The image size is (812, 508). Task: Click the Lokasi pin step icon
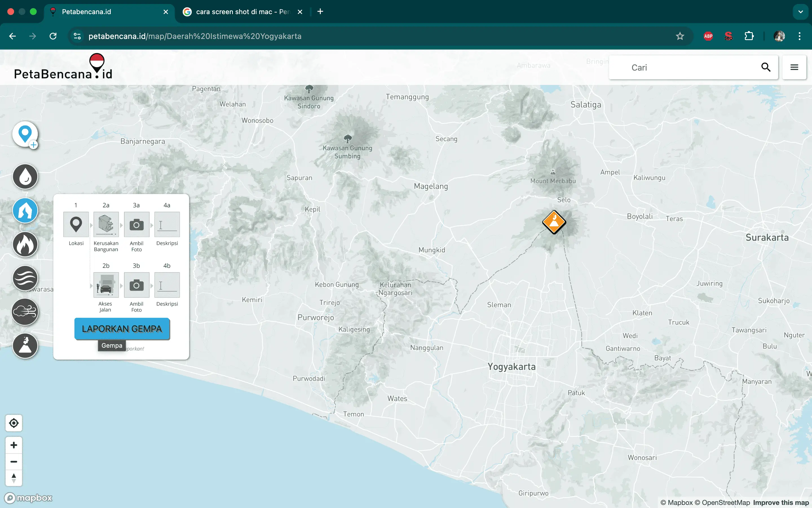coord(76,224)
